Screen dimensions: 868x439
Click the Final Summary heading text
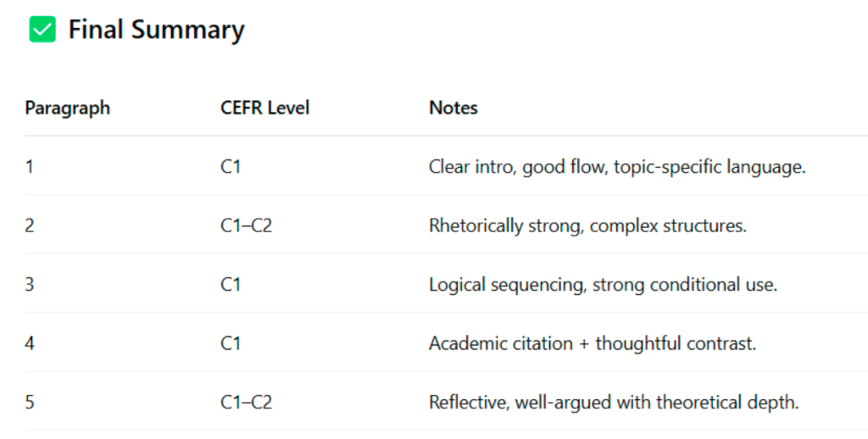click(x=156, y=31)
